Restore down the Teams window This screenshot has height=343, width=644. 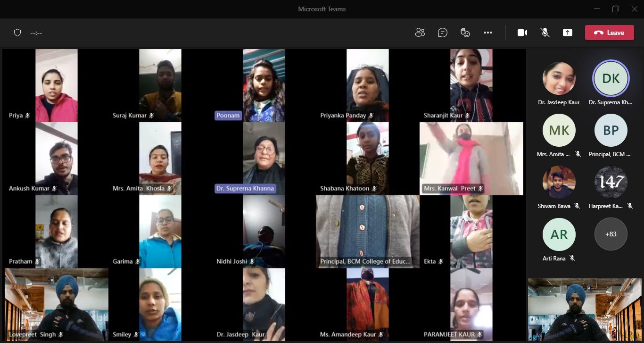pyautogui.click(x=616, y=9)
